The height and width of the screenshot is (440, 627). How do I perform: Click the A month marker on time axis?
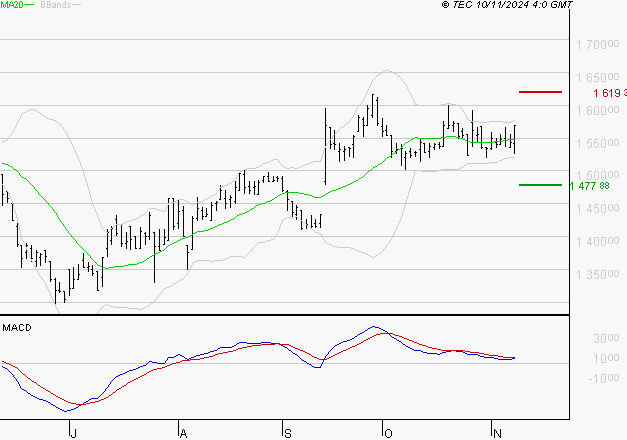click(183, 433)
